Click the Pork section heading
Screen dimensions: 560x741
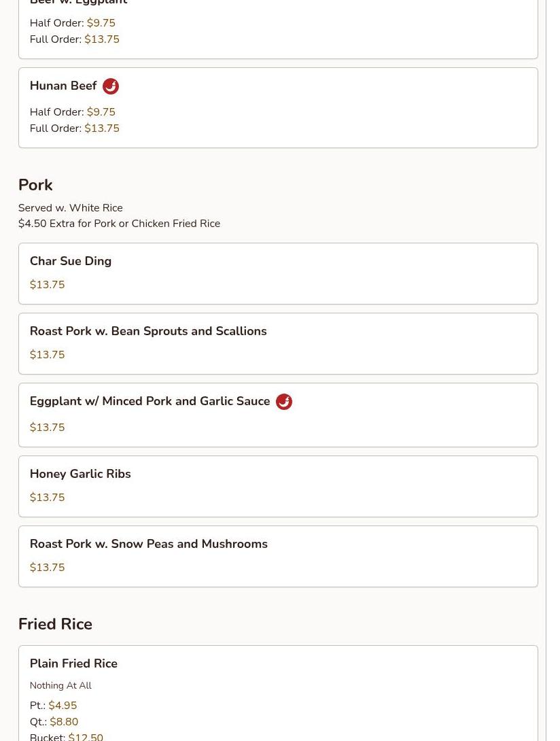click(x=35, y=185)
